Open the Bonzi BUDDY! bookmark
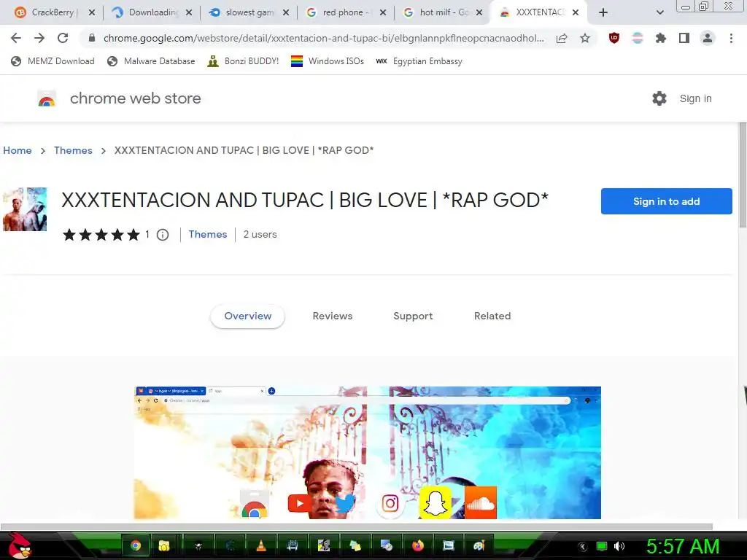This screenshot has width=747, height=560. (243, 61)
